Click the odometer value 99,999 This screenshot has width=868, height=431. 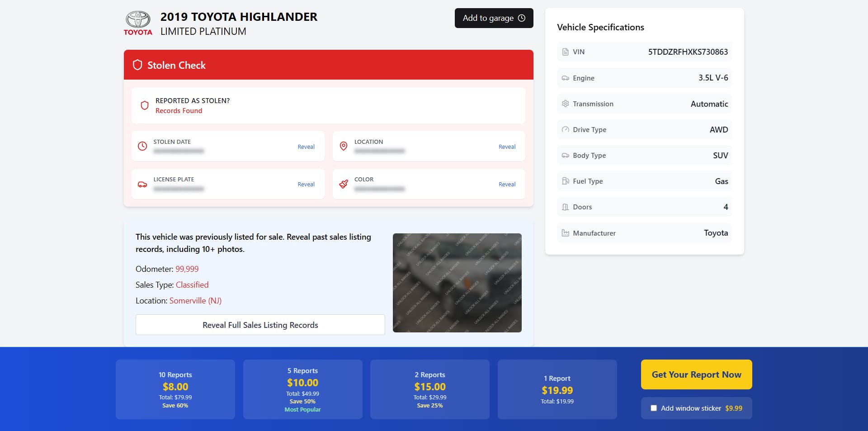tap(187, 269)
